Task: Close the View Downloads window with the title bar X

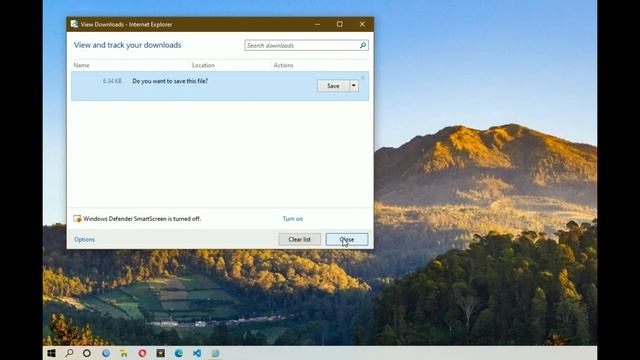Action: click(362, 24)
